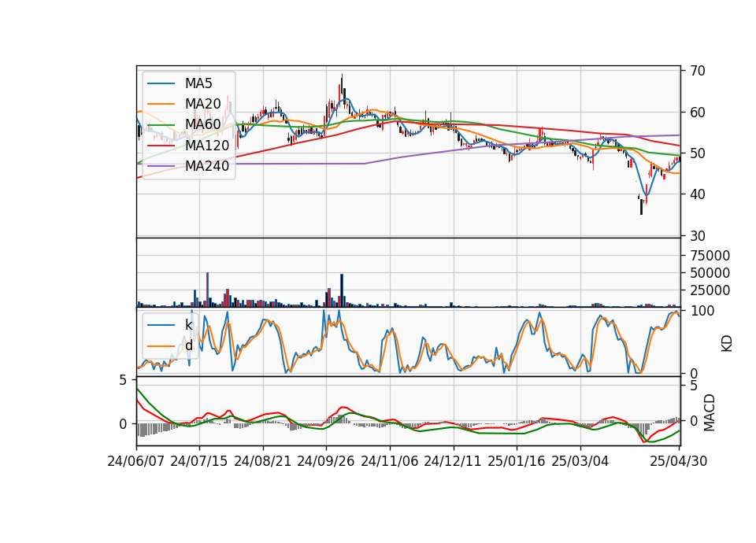Screen dimensions: 756x543
Task: Click the 25000 volume axis label
Action: tap(710, 290)
